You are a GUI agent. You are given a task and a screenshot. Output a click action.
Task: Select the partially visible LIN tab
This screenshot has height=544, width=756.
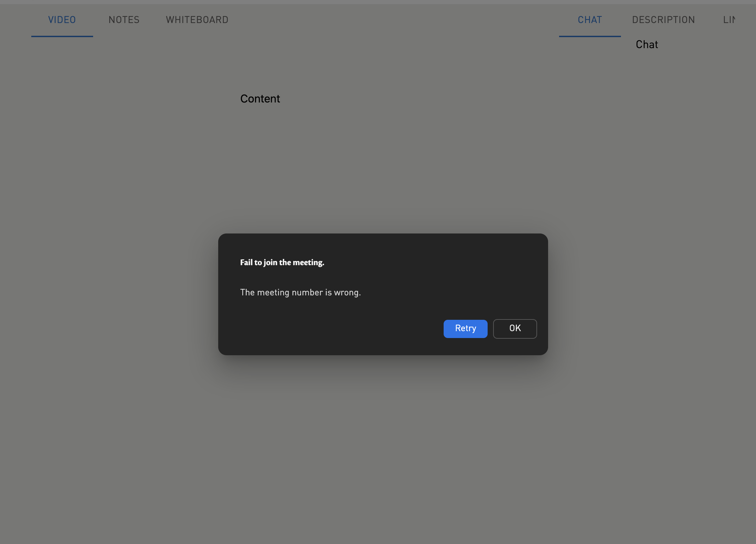[729, 20]
